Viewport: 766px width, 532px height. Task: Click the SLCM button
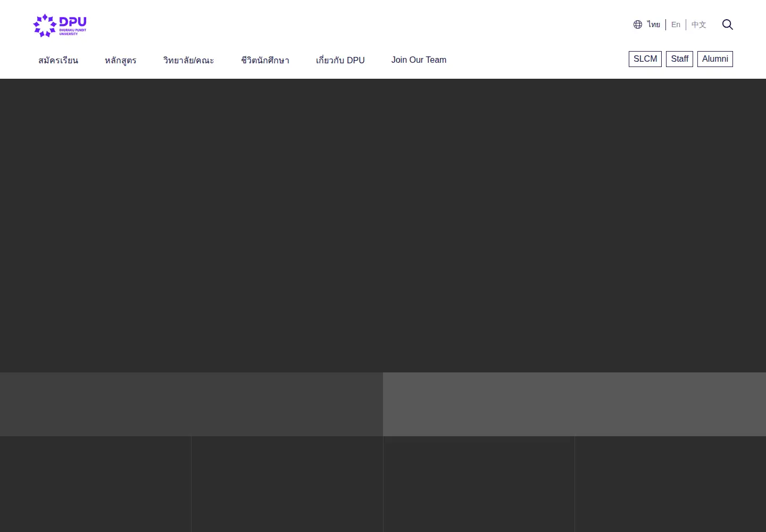tap(645, 59)
